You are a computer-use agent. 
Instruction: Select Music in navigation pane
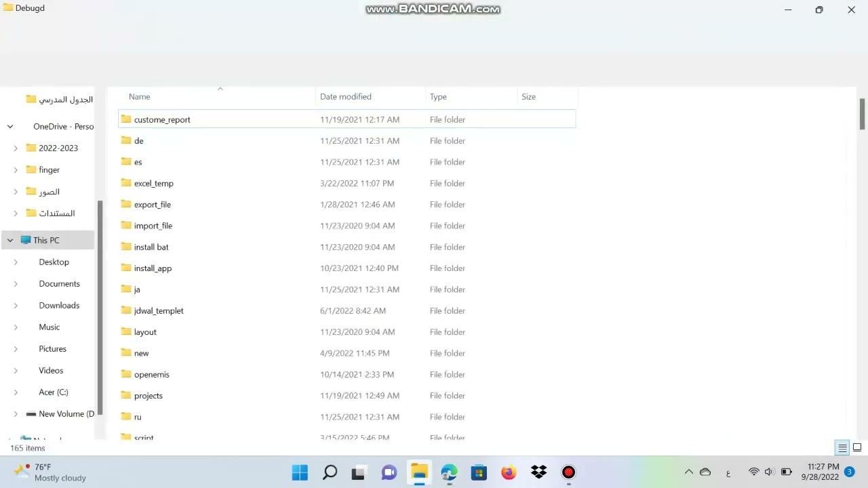tap(50, 327)
